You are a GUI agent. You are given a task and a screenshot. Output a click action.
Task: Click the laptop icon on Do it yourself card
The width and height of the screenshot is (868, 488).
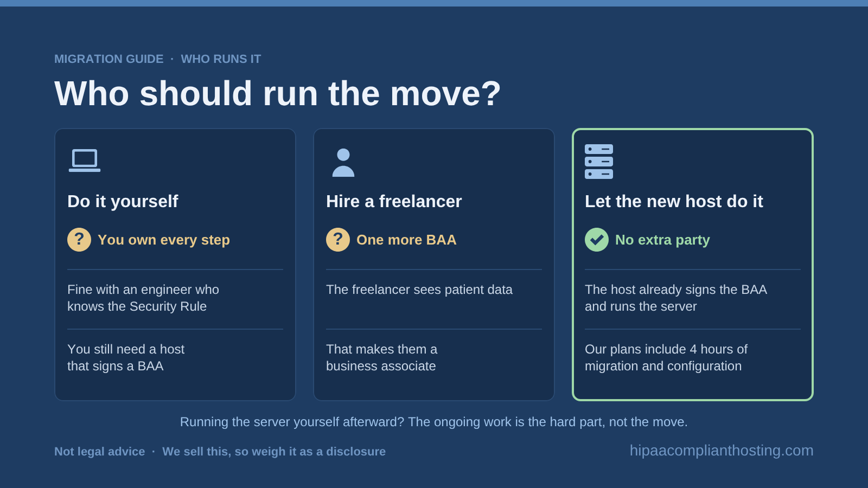(x=85, y=160)
